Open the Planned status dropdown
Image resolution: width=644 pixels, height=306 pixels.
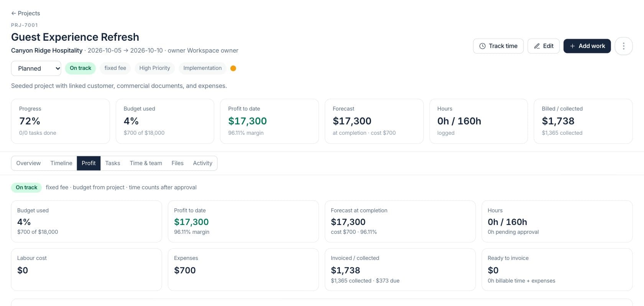click(36, 68)
